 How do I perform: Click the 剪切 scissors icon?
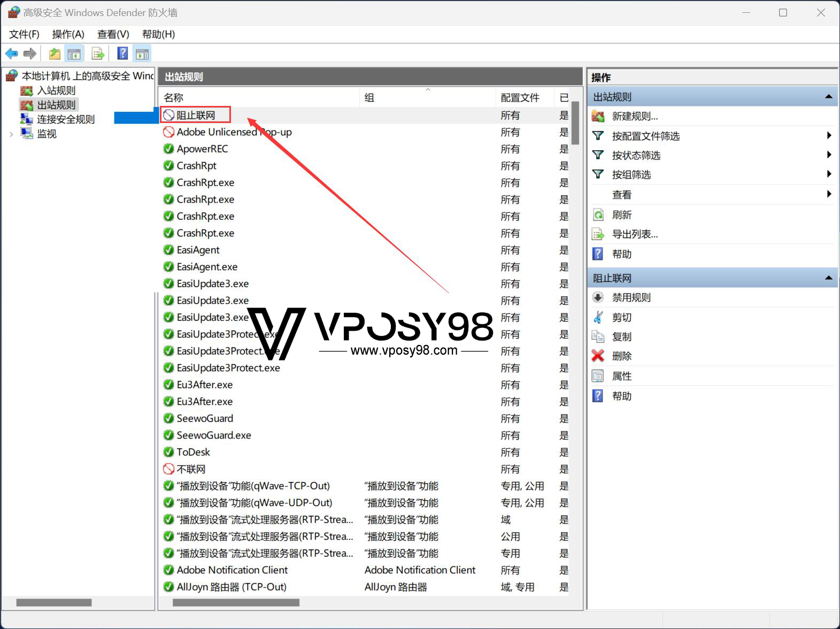(598, 317)
